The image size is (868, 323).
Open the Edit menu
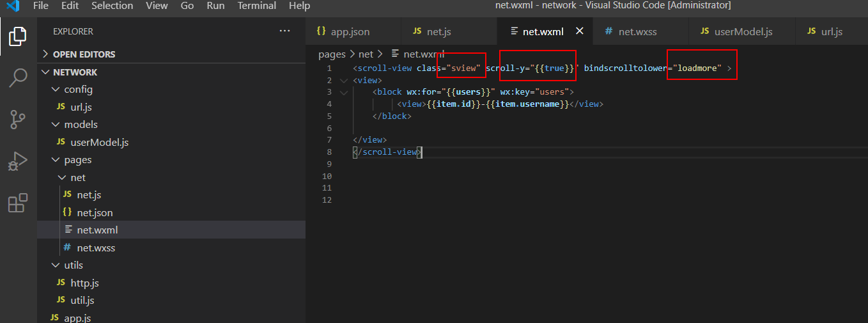tap(70, 6)
